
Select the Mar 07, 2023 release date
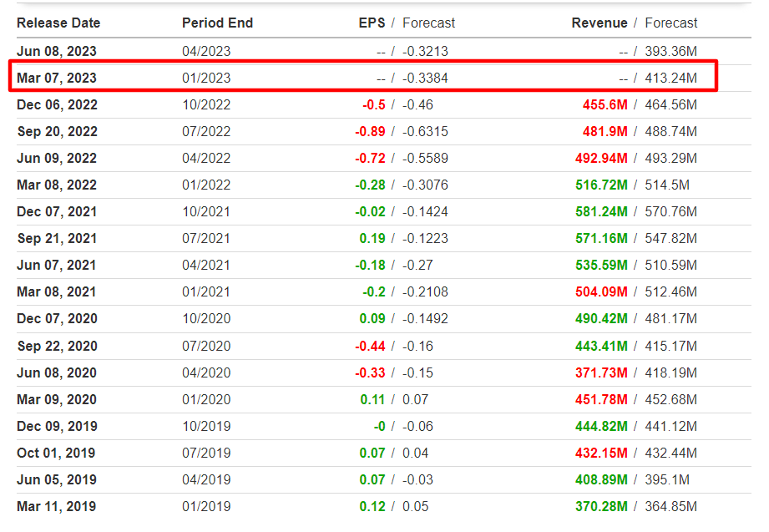pyautogui.click(x=57, y=78)
